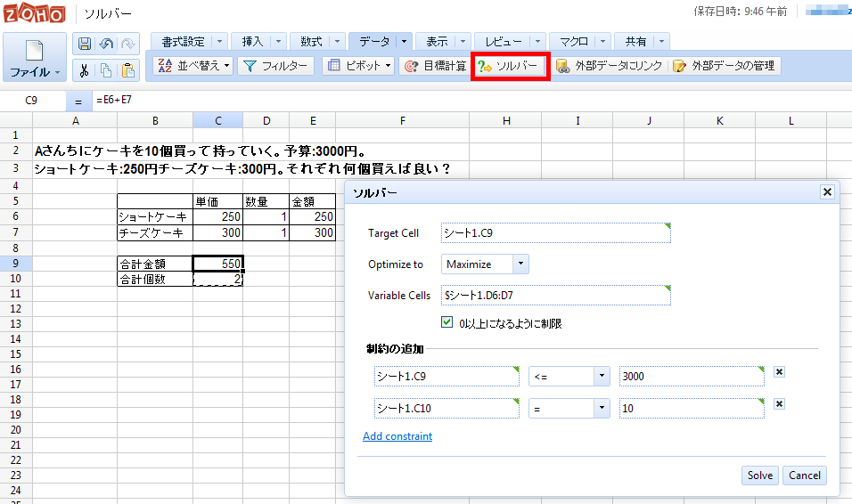Open the ファイル menu button

pos(35,57)
